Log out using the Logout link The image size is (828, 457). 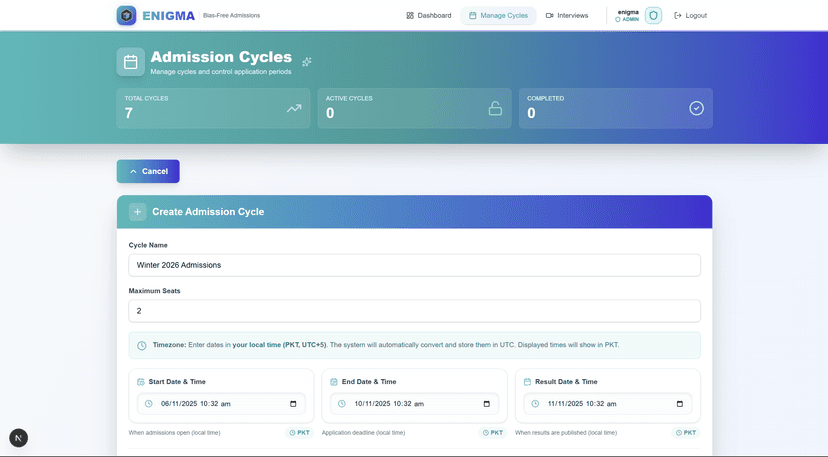690,15
